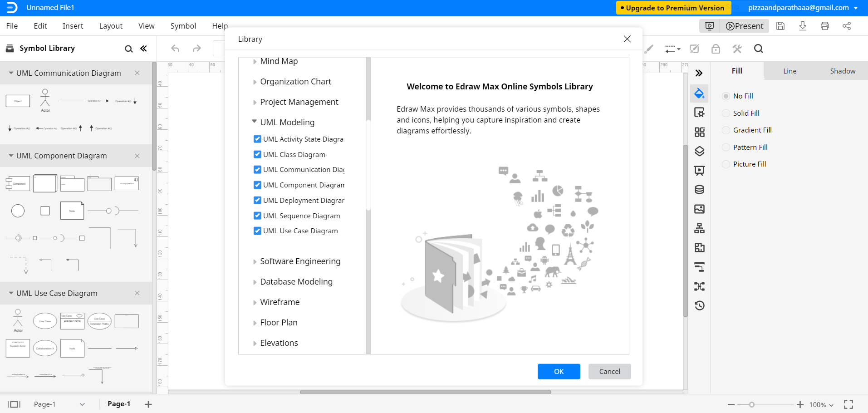Expand the Organization Chart category
The image size is (868, 413).
point(255,82)
